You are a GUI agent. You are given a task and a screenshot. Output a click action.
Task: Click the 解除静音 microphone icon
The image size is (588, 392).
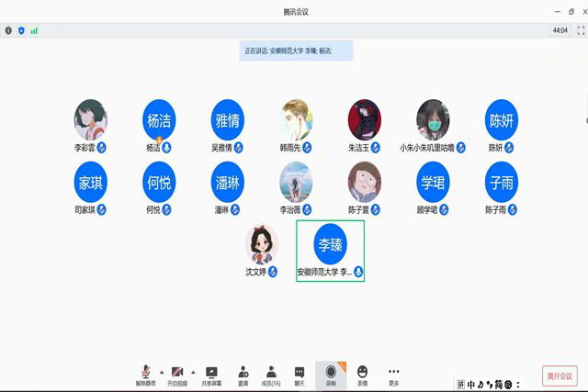tap(146, 371)
